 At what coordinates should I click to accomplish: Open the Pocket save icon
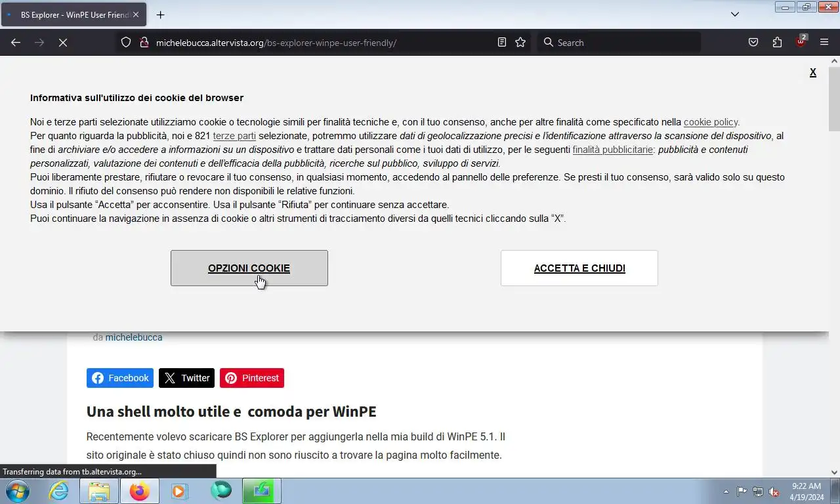click(753, 43)
